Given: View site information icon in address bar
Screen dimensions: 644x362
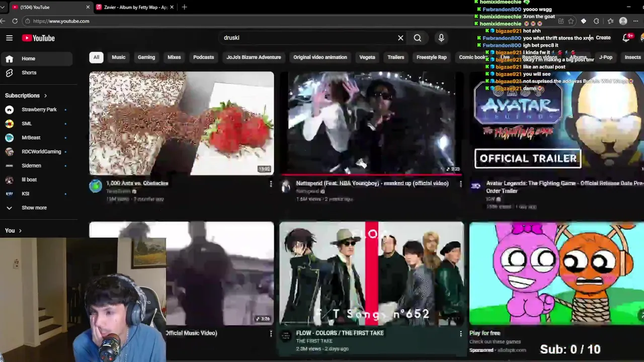Looking at the screenshot, I should 28,21.
